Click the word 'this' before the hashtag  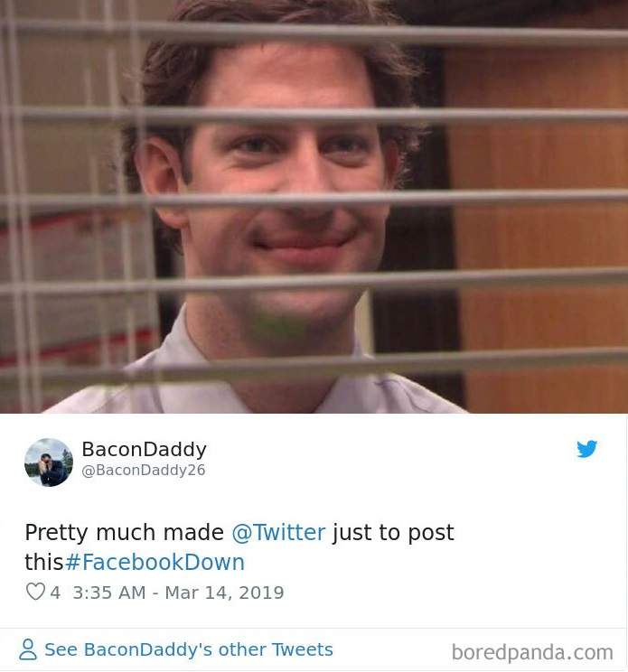(44, 562)
